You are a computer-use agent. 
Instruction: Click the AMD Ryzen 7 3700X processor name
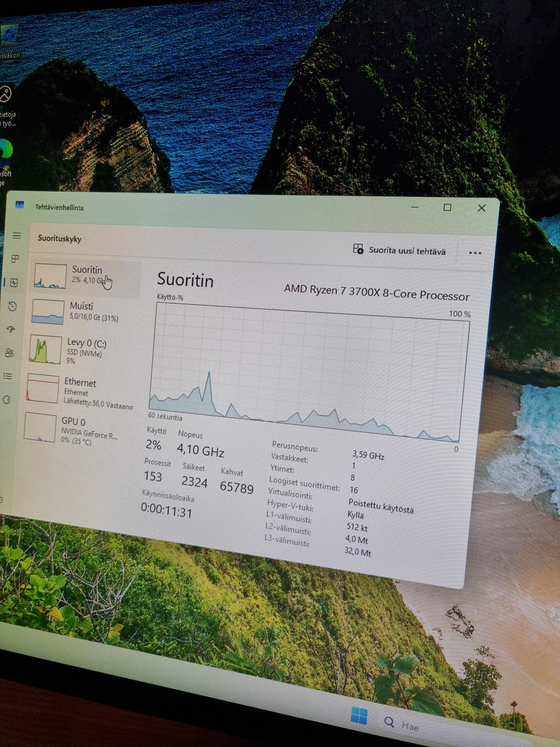376,292
